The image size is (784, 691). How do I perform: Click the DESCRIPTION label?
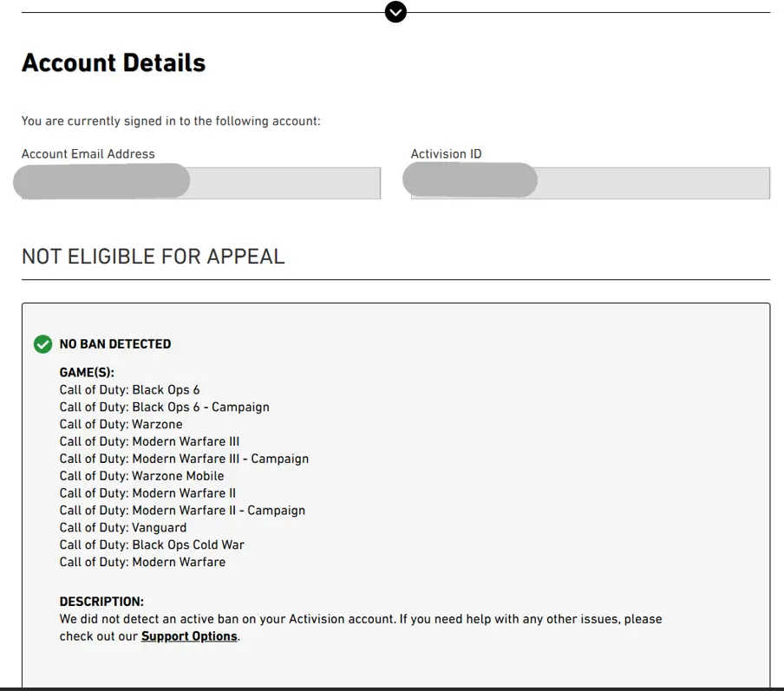point(101,602)
